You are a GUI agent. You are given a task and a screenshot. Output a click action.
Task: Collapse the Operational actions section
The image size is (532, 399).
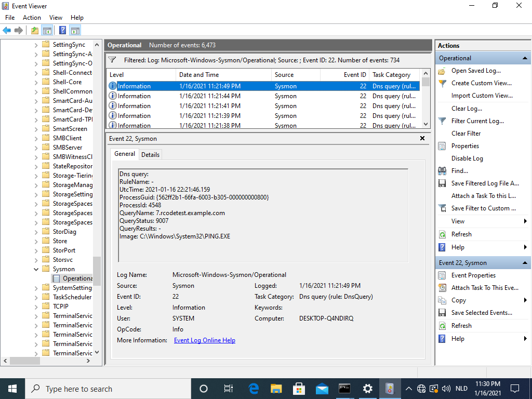(525, 58)
